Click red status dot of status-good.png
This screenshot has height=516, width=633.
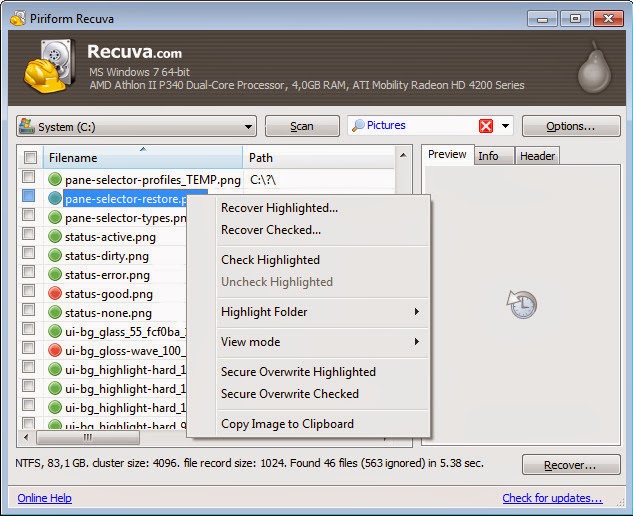click(55, 294)
